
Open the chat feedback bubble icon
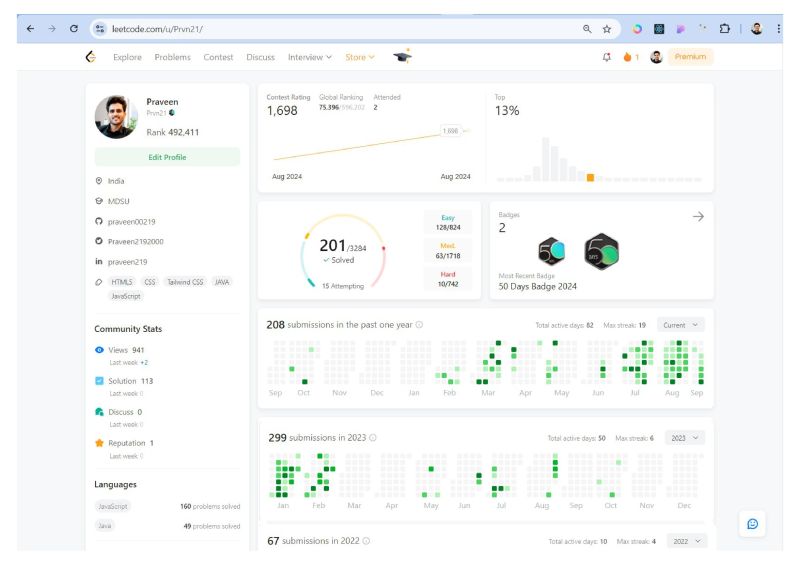752,524
